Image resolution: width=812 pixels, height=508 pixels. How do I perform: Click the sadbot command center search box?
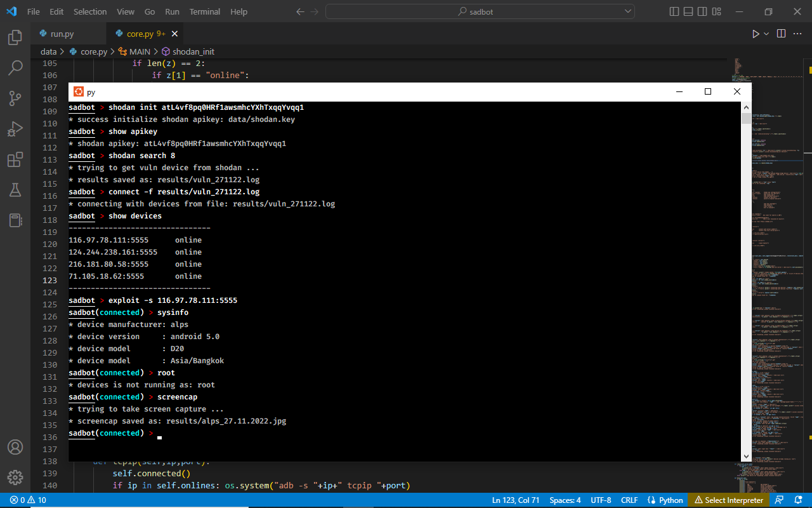coord(480,11)
